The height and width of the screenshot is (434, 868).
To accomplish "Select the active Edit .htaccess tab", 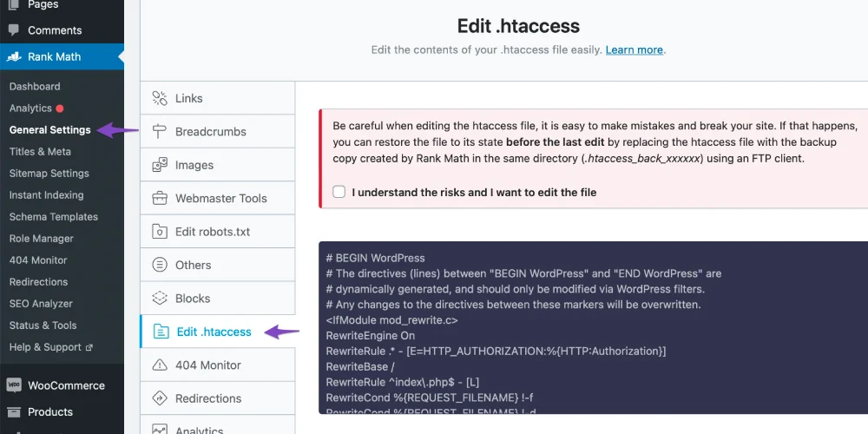I will point(218,332).
